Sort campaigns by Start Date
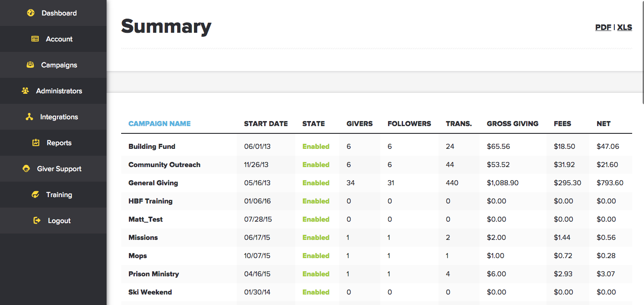 coord(266,123)
